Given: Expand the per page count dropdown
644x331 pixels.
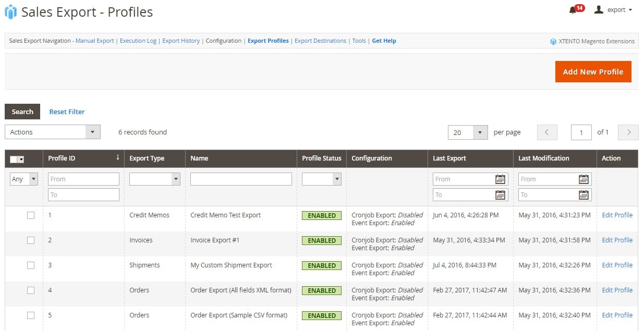Looking at the screenshot, I should (x=467, y=132).
